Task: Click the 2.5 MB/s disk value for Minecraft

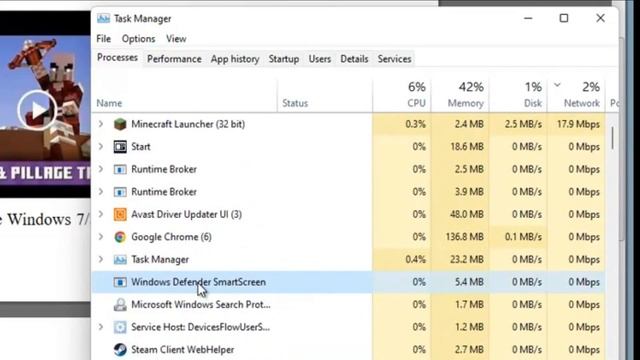Action: pos(523,124)
